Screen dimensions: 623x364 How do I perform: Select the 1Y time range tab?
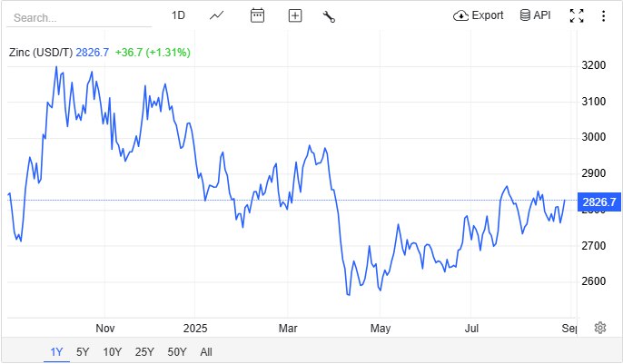[57, 352]
